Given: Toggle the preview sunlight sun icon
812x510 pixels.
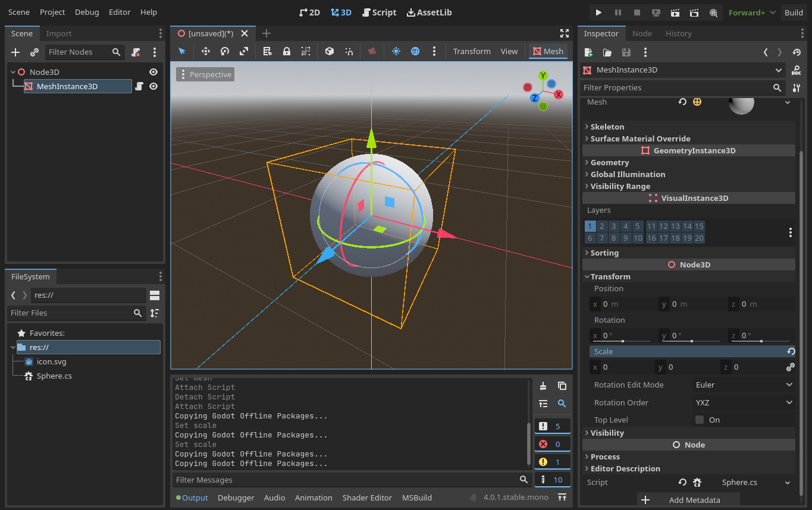Looking at the screenshot, I should [396, 51].
